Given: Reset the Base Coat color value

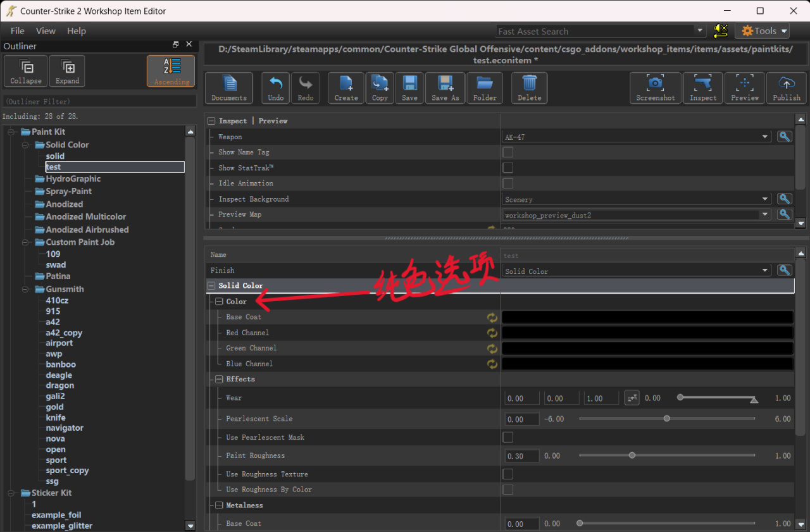Looking at the screenshot, I should [x=492, y=318].
